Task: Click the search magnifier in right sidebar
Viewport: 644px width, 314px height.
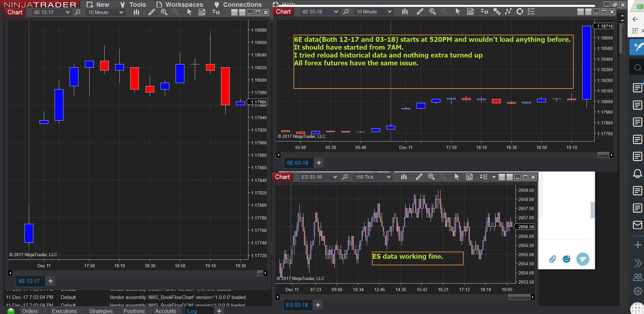Action: 637,68
